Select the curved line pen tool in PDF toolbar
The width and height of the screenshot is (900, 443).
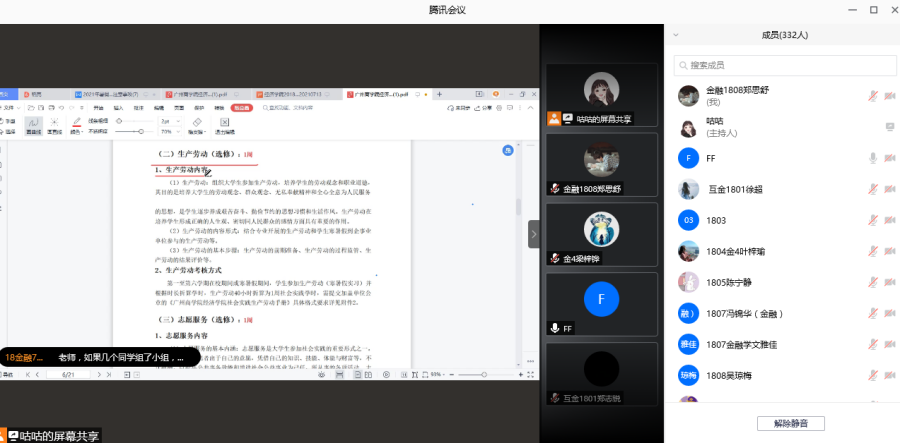[x=33, y=122]
